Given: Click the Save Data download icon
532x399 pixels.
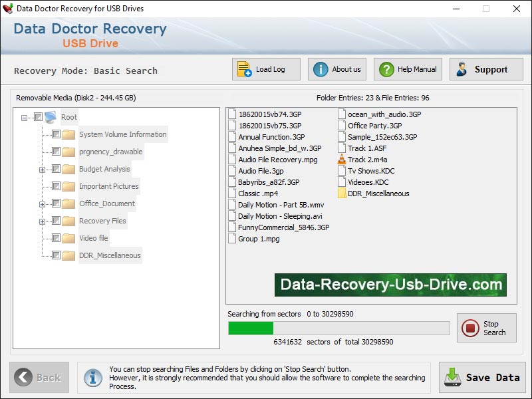Looking at the screenshot, I should [452, 377].
